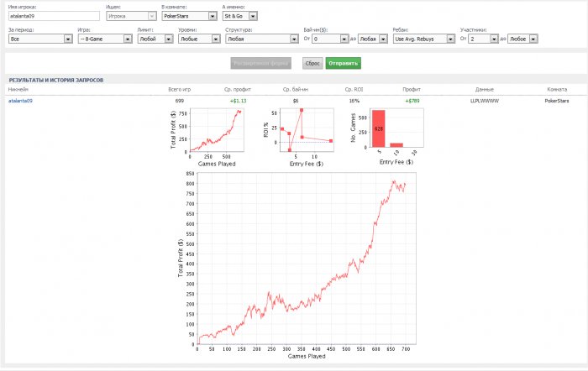Select the No. Games bar chart thumbnail

(x=387, y=137)
